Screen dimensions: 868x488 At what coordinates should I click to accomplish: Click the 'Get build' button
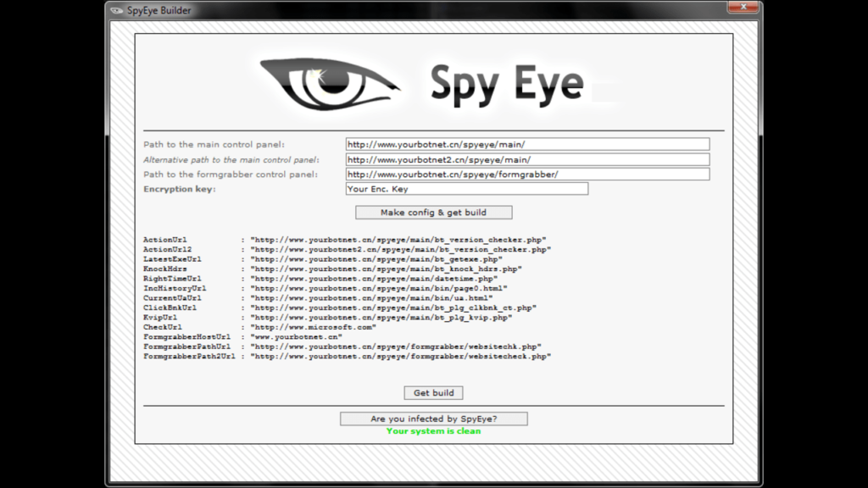[x=433, y=393]
